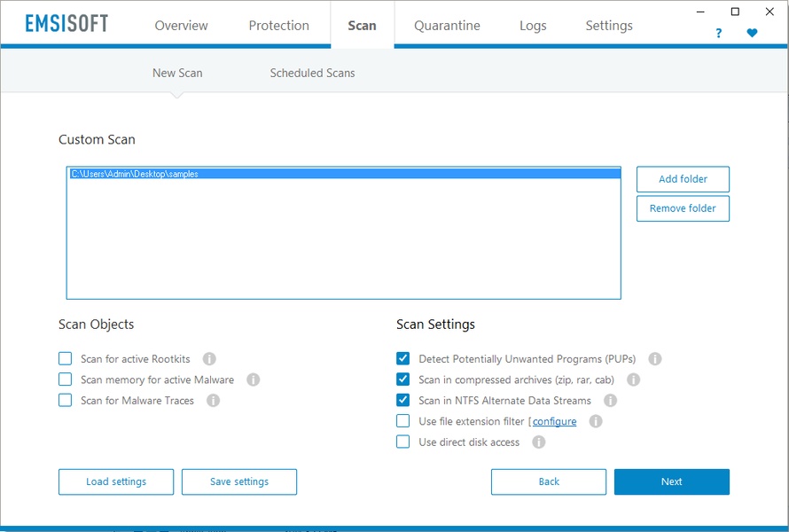Open the Quarantine tab
Viewport: 789px width, 532px height.
[x=447, y=26]
